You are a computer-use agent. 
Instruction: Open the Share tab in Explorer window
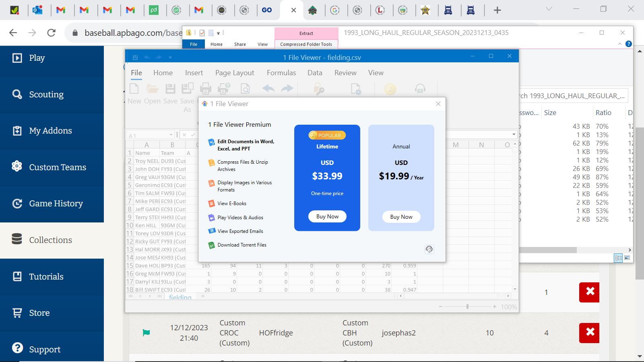click(240, 44)
